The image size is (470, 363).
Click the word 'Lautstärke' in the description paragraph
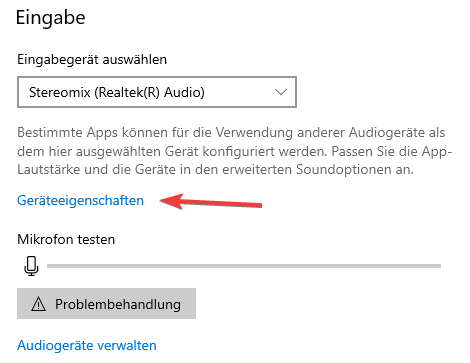(49, 170)
